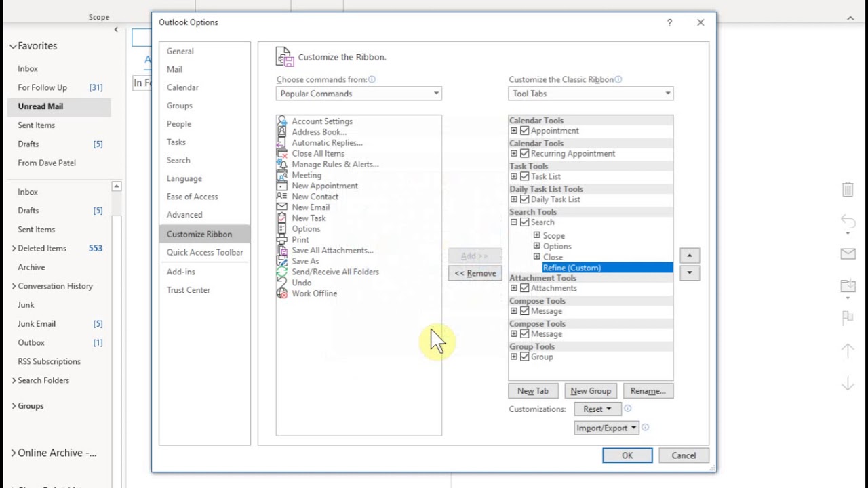Click the Address Book command icon

282,131
